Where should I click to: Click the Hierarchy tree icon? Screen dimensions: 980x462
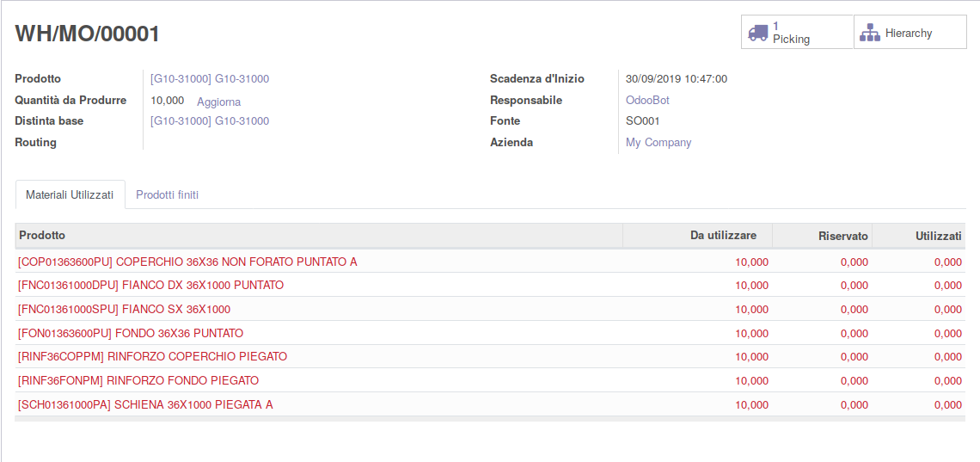coord(869,34)
